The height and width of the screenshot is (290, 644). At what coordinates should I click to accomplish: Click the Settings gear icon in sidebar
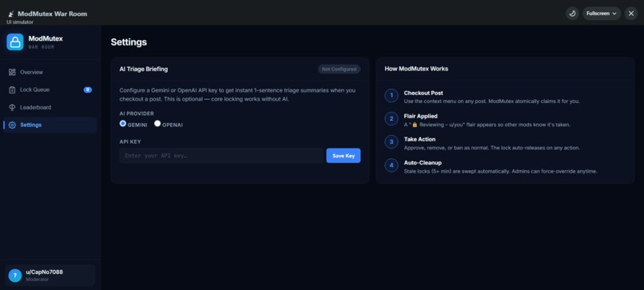tap(12, 125)
